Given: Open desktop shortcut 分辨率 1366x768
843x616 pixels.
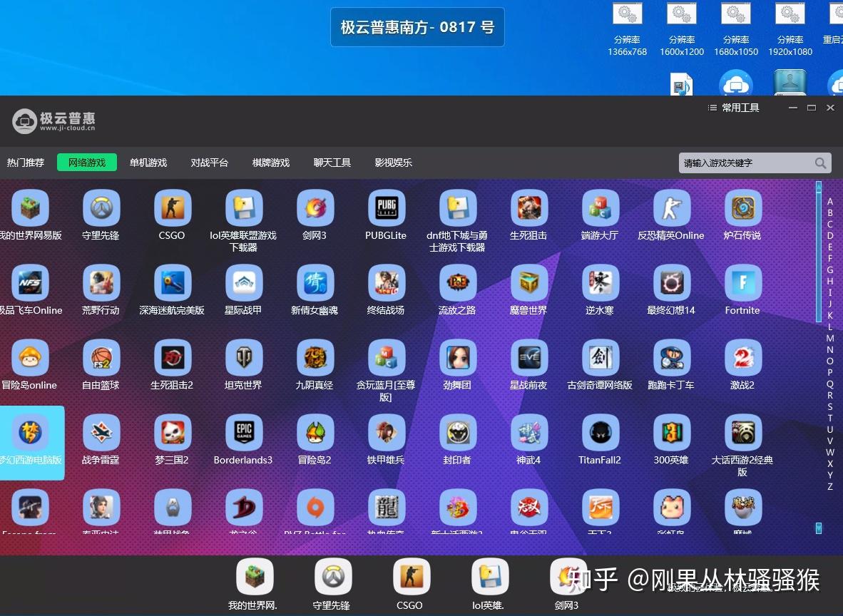Looking at the screenshot, I should [628, 30].
